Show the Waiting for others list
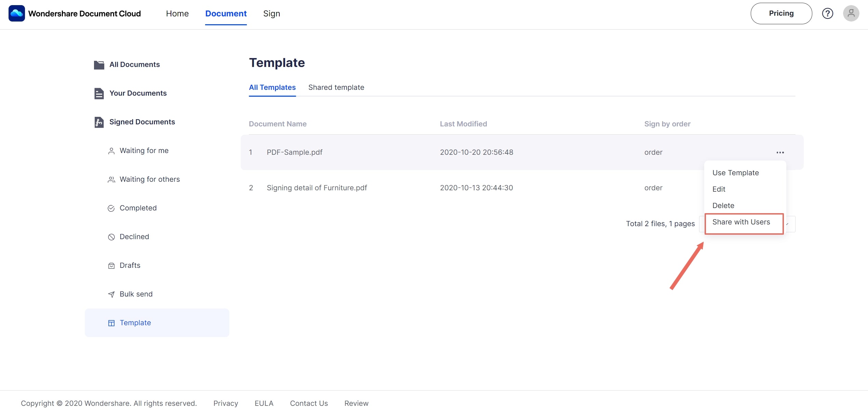Image resolution: width=868 pixels, height=413 pixels. (150, 179)
